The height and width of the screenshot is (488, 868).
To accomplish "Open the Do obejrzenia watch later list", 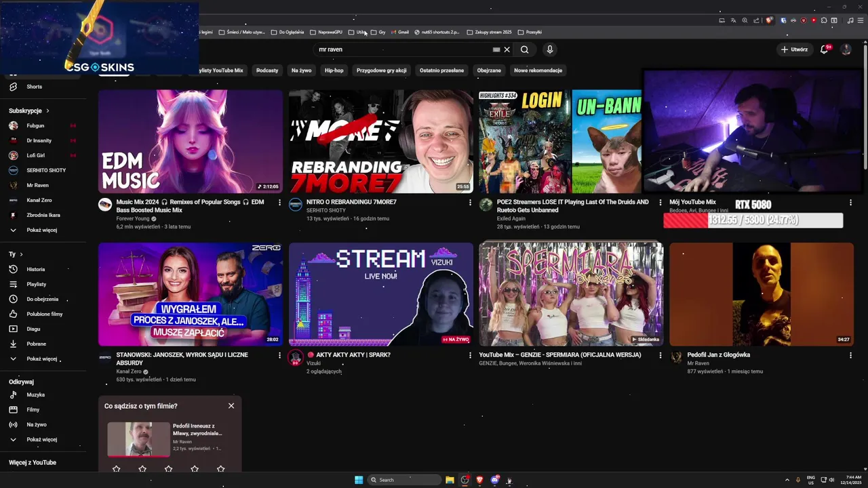I will (x=43, y=299).
